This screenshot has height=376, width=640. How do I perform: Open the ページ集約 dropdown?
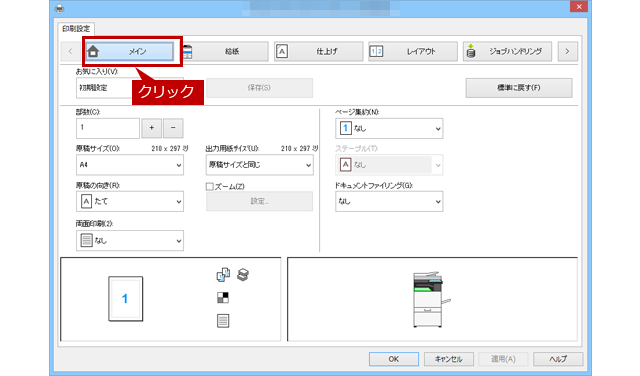389,129
